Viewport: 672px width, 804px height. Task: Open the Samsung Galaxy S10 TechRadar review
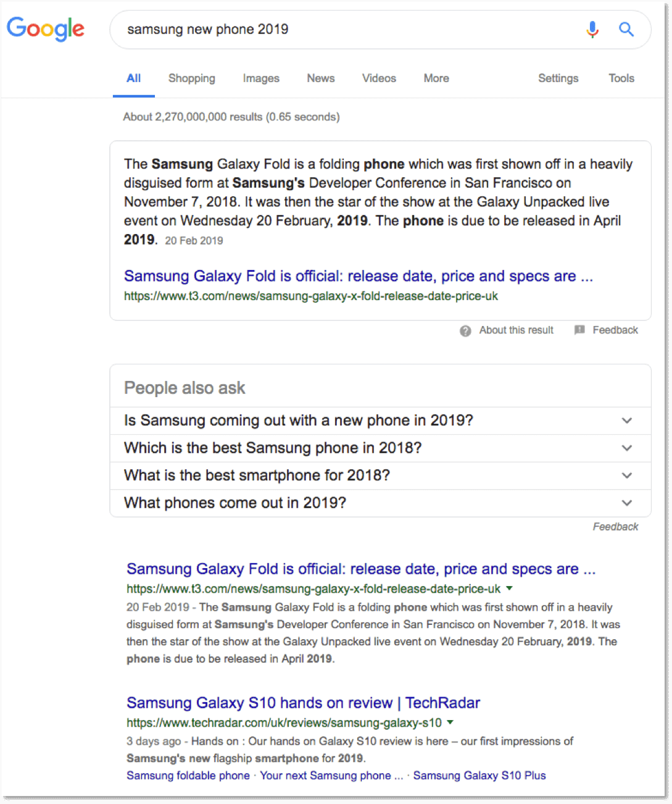point(302,703)
